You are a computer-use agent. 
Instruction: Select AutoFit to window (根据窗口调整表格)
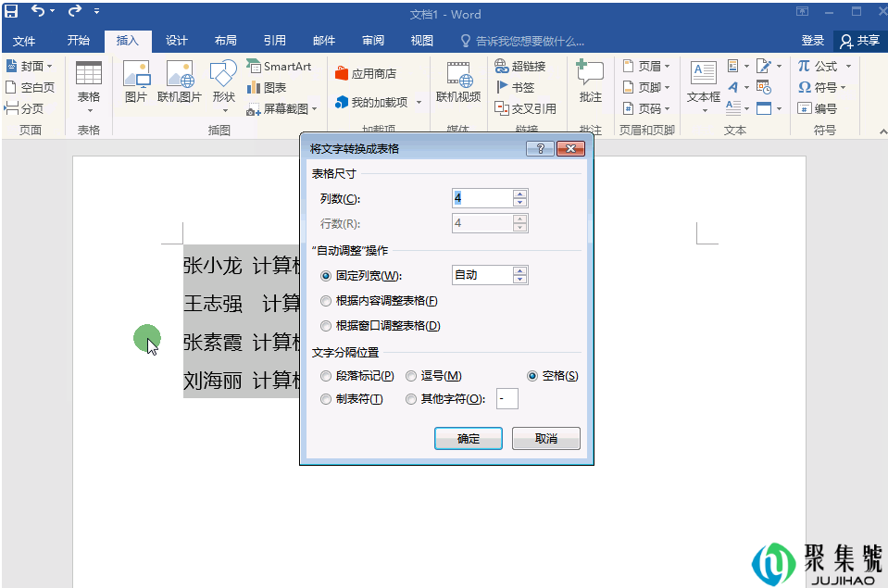[380, 326]
